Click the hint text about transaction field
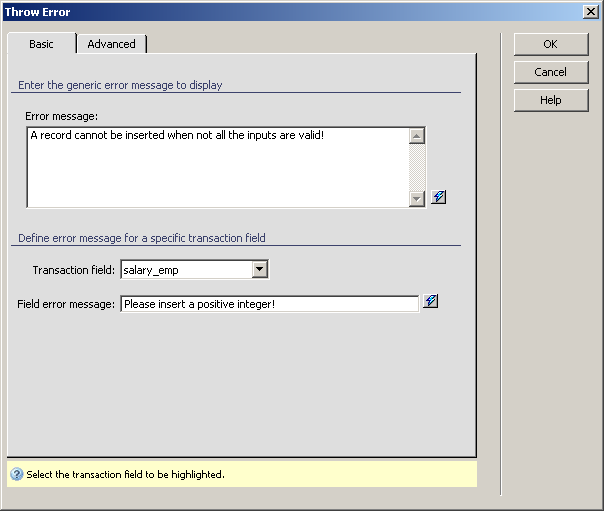604x511 pixels. pyautogui.click(x=125, y=474)
